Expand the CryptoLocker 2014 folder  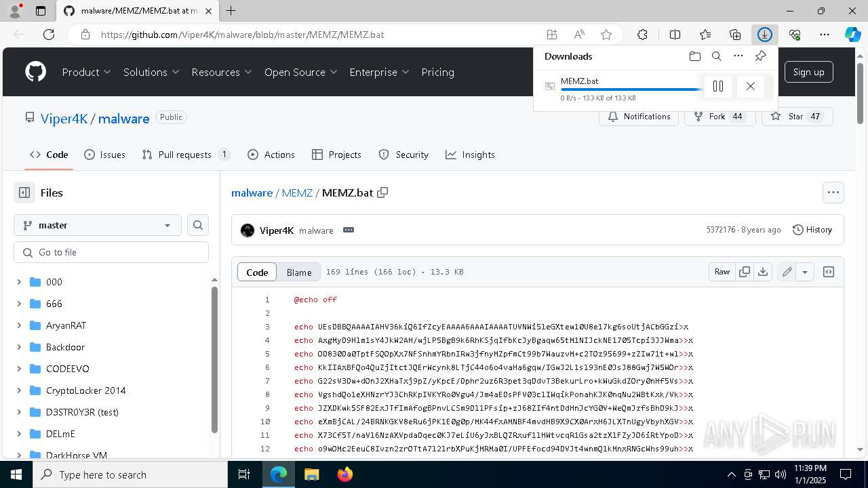pos(19,390)
